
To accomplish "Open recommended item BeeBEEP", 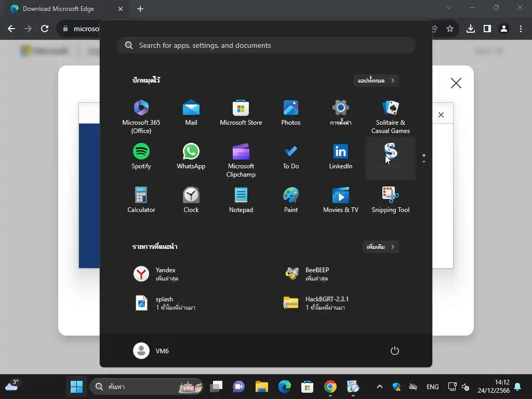I will (307, 274).
